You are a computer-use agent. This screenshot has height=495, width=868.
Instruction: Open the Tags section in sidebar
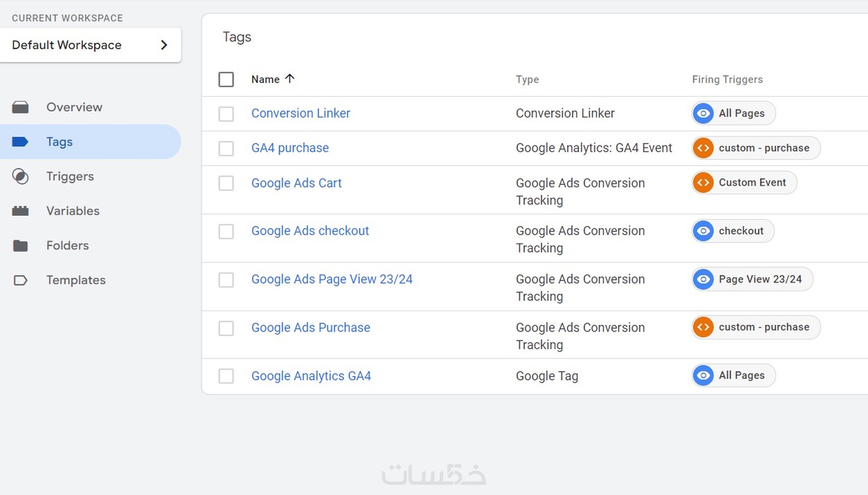(x=59, y=142)
